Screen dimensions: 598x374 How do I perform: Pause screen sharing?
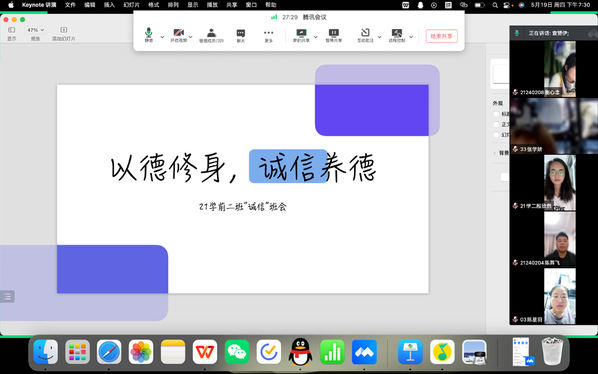pos(334,35)
